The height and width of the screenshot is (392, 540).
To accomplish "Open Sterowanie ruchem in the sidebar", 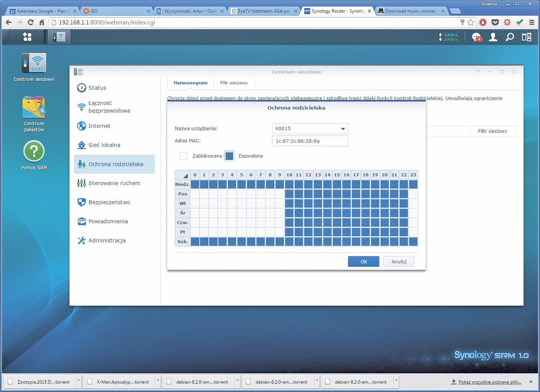I will pos(114,183).
